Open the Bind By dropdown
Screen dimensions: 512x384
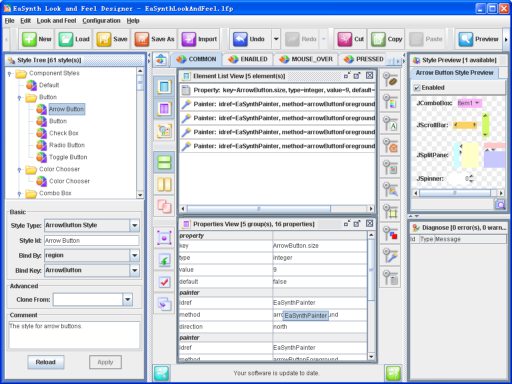(134, 255)
